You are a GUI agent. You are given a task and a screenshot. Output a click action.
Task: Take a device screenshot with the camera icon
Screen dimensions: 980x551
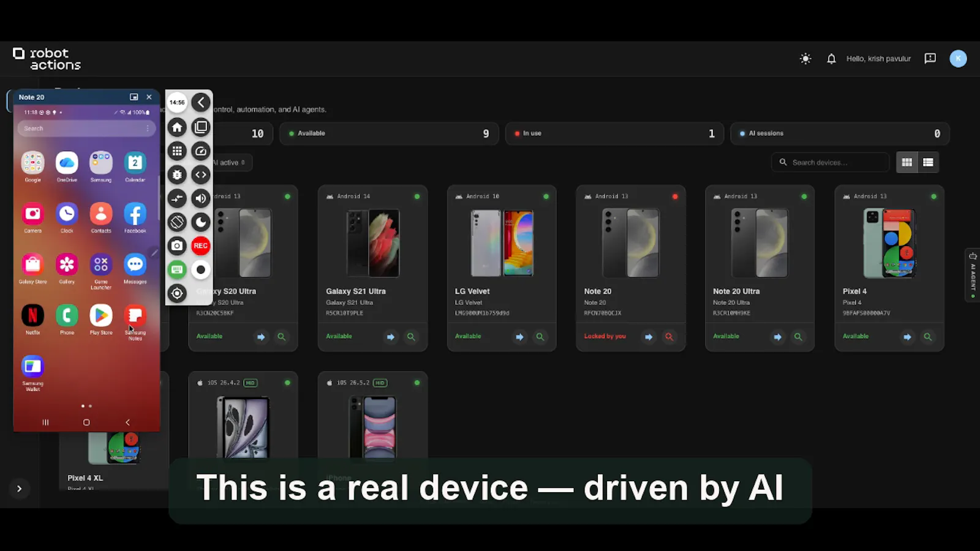tap(177, 246)
